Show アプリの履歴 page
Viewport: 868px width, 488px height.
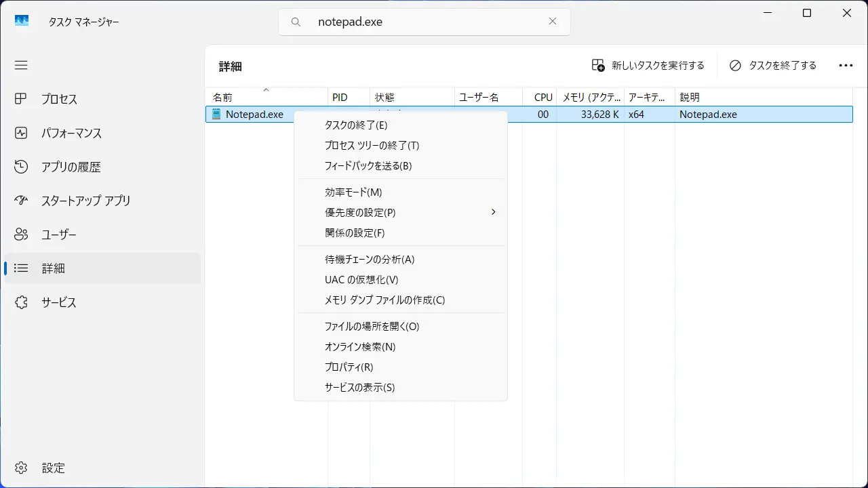click(x=102, y=167)
